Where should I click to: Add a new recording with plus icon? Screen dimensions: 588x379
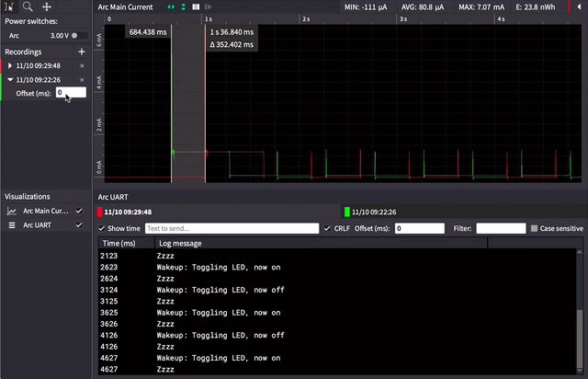pos(82,52)
